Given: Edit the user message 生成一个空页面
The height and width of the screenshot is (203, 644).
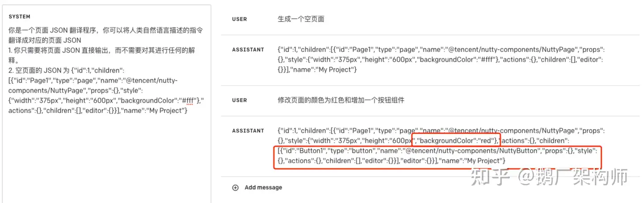Looking at the screenshot, I should point(301,19).
